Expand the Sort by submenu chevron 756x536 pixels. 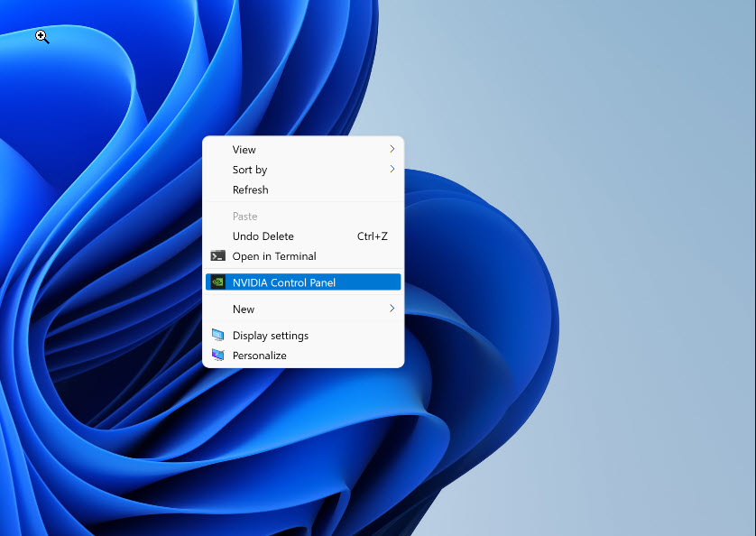392,169
